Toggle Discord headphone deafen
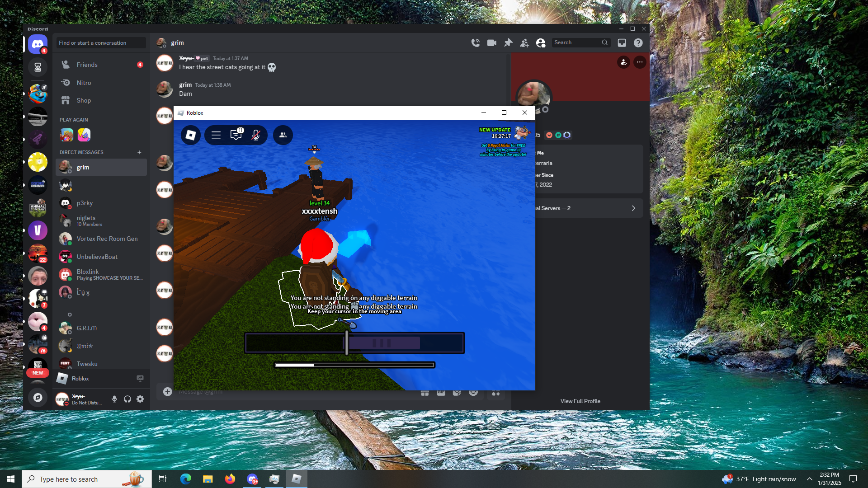The image size is (868, 488). coord(127,399)
